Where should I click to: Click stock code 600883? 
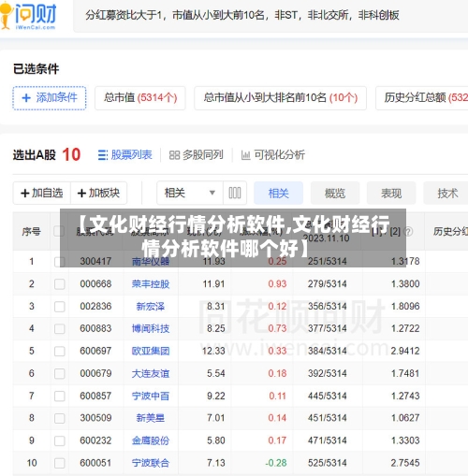95,328
